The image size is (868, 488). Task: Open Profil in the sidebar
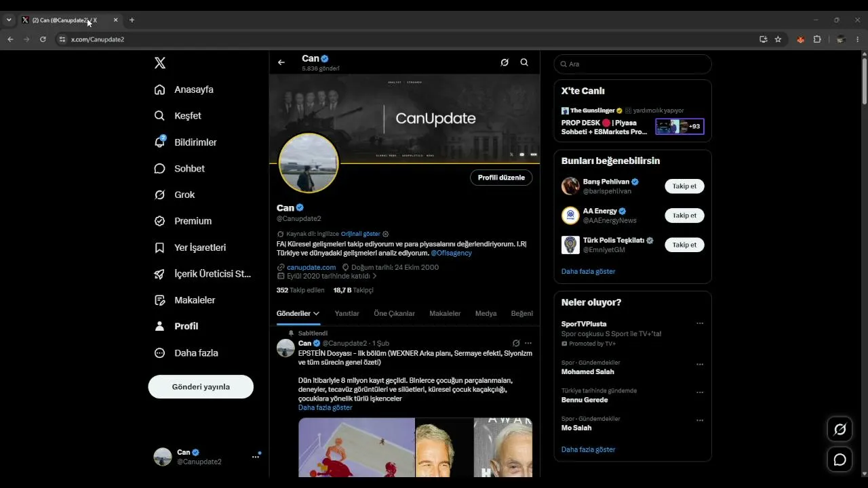(176, 326)
